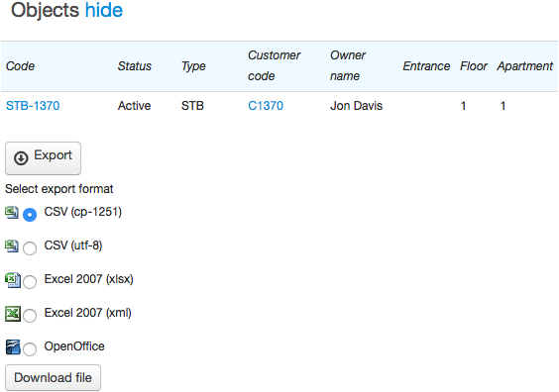Click the Excel 2007 (xml) icon

click(13, 314)
